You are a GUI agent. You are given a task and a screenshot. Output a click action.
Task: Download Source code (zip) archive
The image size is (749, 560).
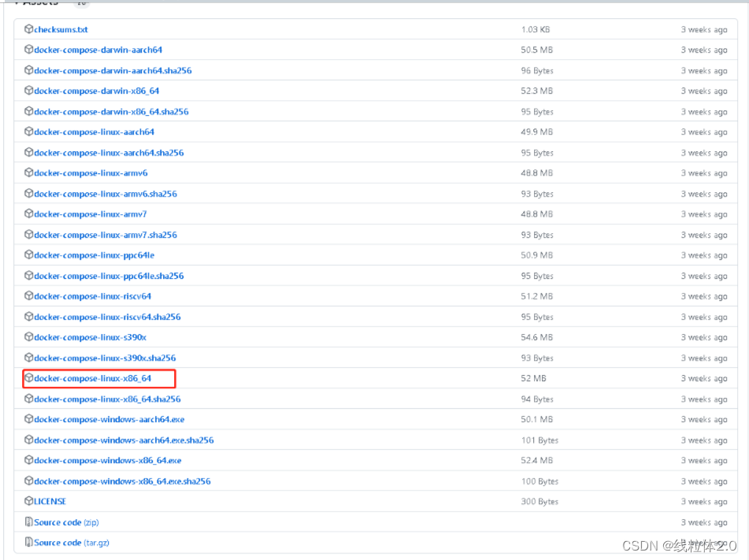tap(66, 523)
